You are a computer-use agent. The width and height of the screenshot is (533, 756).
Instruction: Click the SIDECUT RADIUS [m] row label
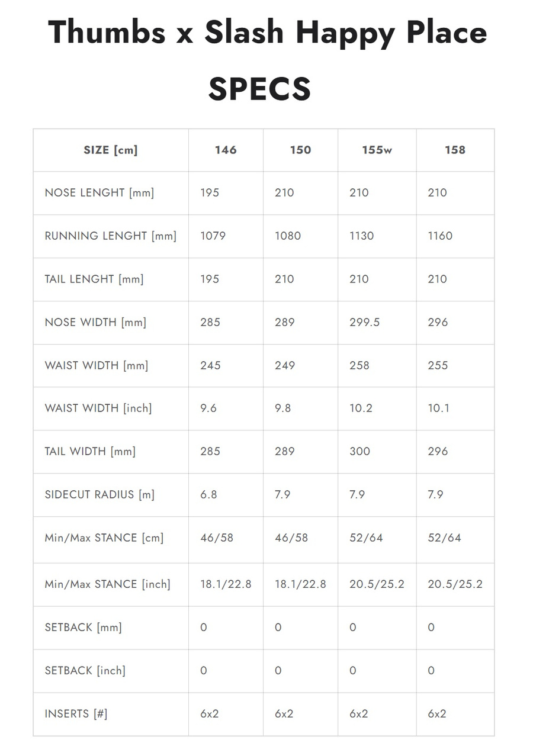(x=99, y=494)
